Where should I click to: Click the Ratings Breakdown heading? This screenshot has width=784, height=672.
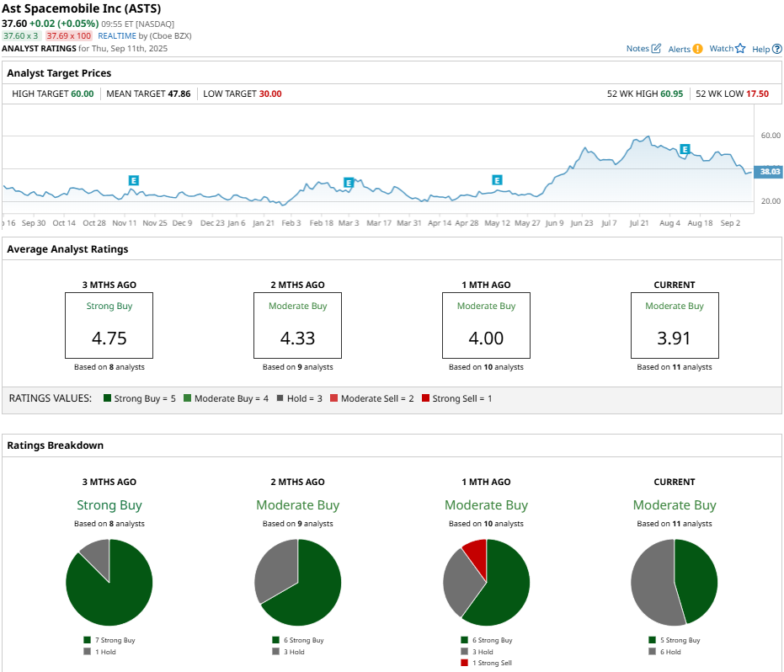55,445
